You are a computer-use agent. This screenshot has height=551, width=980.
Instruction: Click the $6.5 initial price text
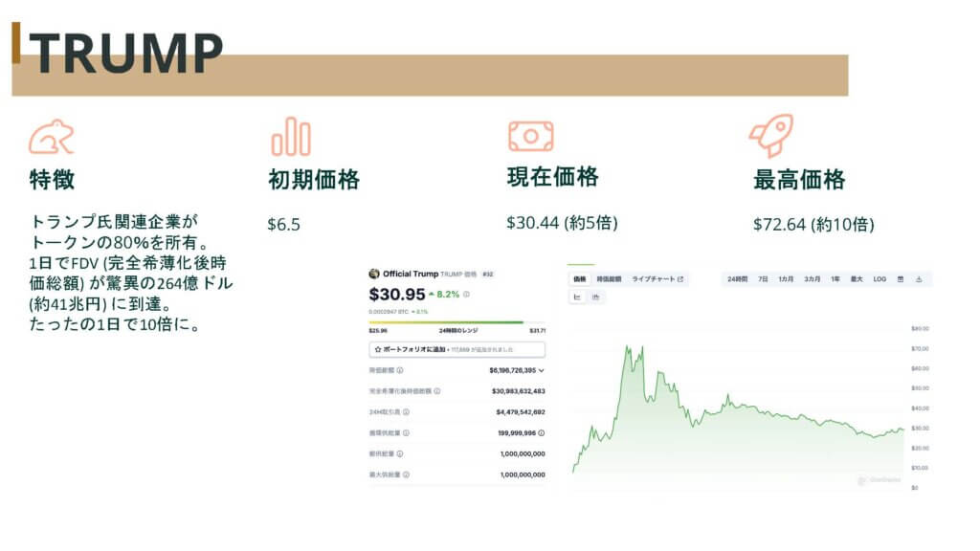point(283,224)
